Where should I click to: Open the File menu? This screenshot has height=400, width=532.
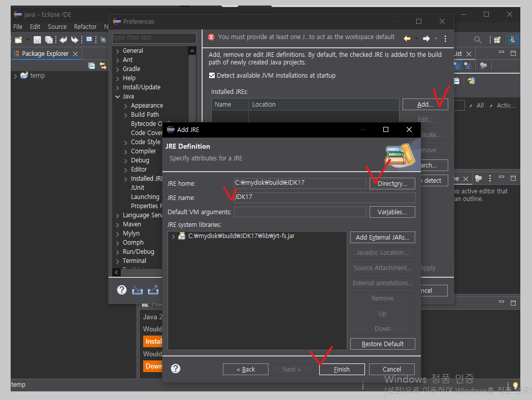tap(18, 26)
